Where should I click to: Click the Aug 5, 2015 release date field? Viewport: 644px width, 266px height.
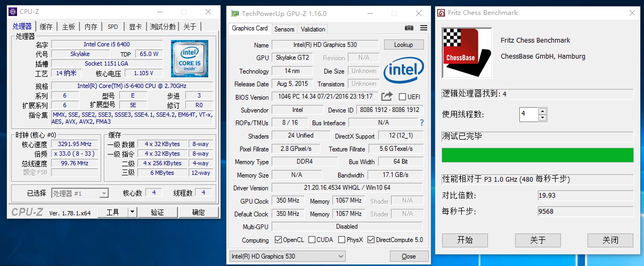tap(292, 84)
